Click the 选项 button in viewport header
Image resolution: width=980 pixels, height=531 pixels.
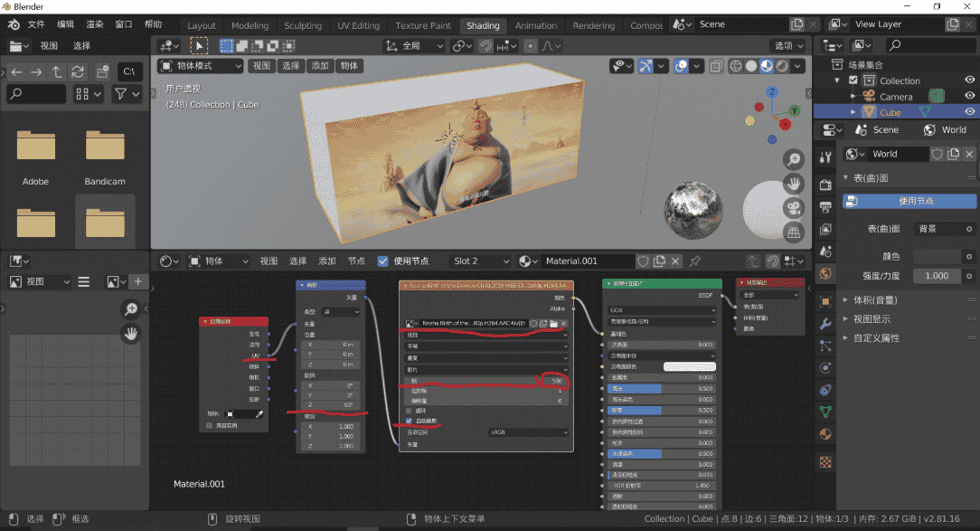click(787, 45)
